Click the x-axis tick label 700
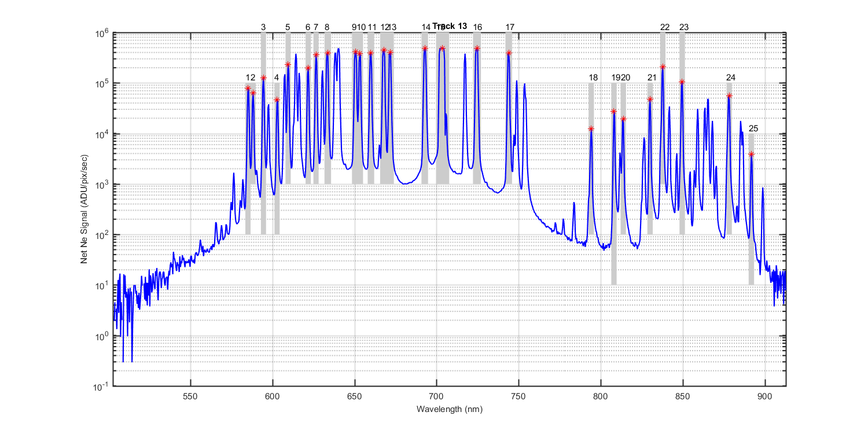Image resolution: width=868 pixels, height=434 pixels. (436, 396)
